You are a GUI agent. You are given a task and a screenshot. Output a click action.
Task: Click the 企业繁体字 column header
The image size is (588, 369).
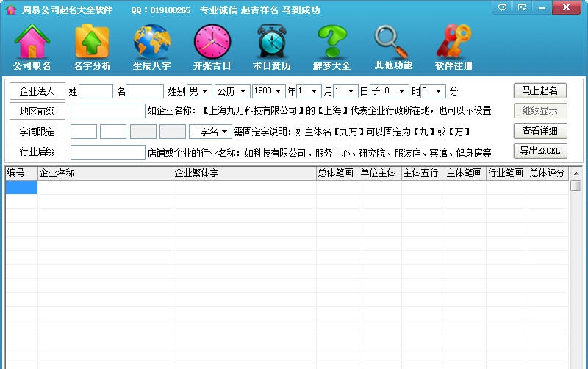(x=245, y=173)
